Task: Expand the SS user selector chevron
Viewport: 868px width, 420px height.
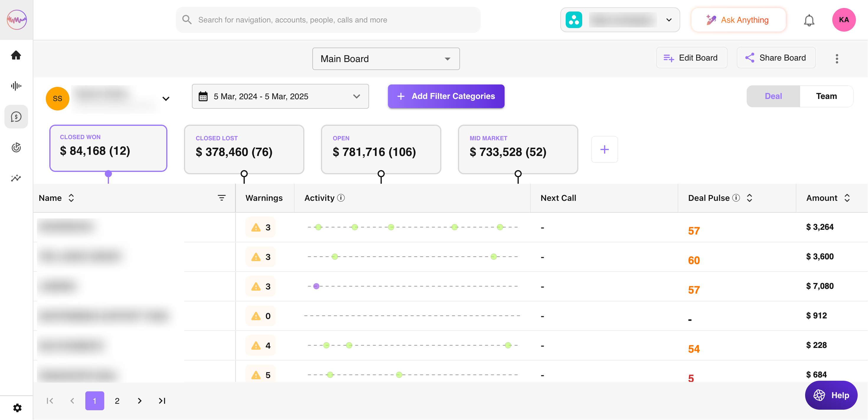Action: [x=166, y=99]
